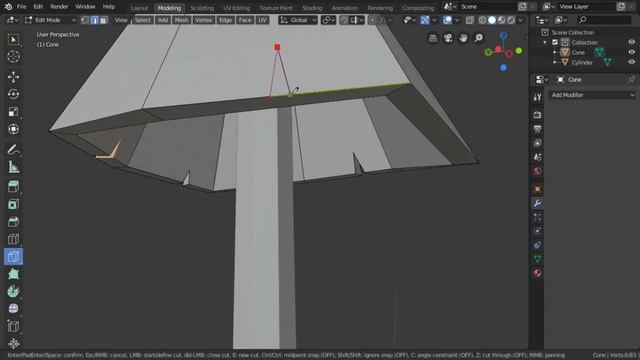Click the outliner search field
Screen dimensions: 640x360
(x=604, y=20)
